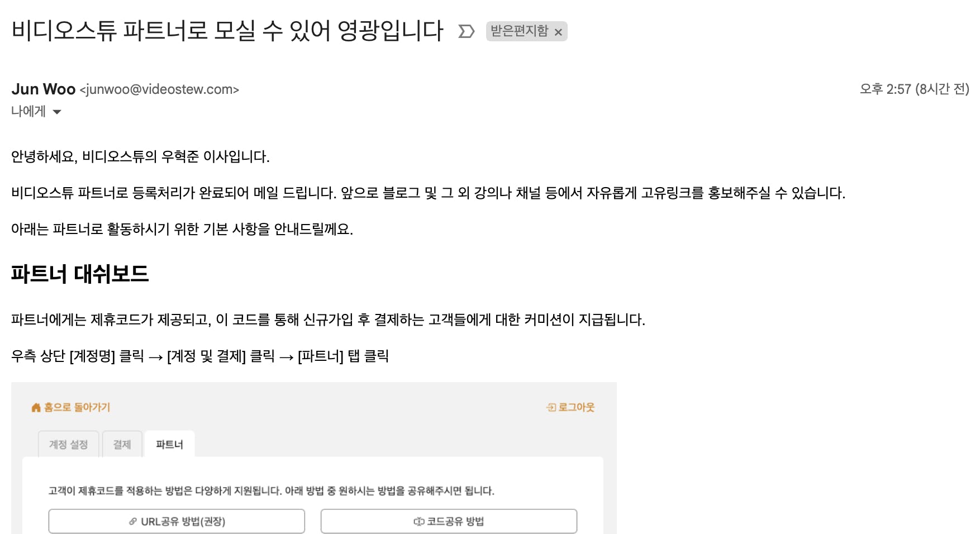980x534 pixels.
Task: Click the email subject title text
Action: (227, 30)
